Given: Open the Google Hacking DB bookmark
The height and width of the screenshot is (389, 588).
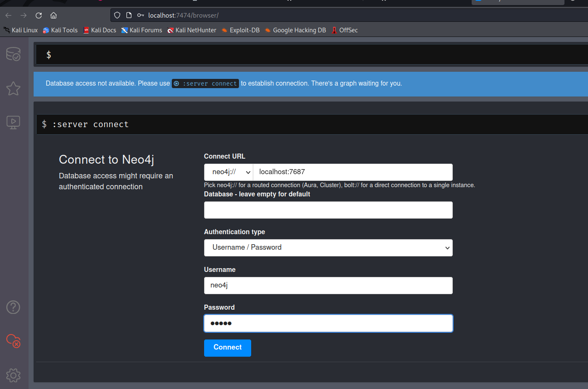Looking at the screenshot, I should (295, 30).
